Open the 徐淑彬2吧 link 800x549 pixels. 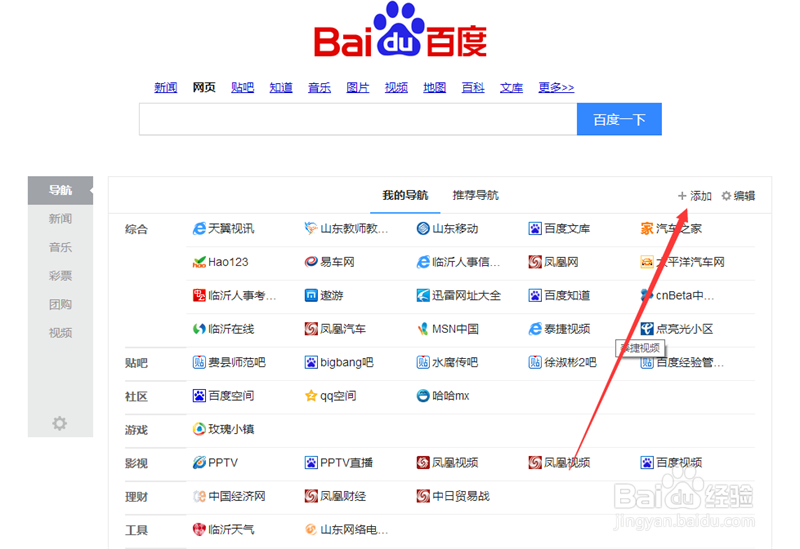tap(570, 362)
